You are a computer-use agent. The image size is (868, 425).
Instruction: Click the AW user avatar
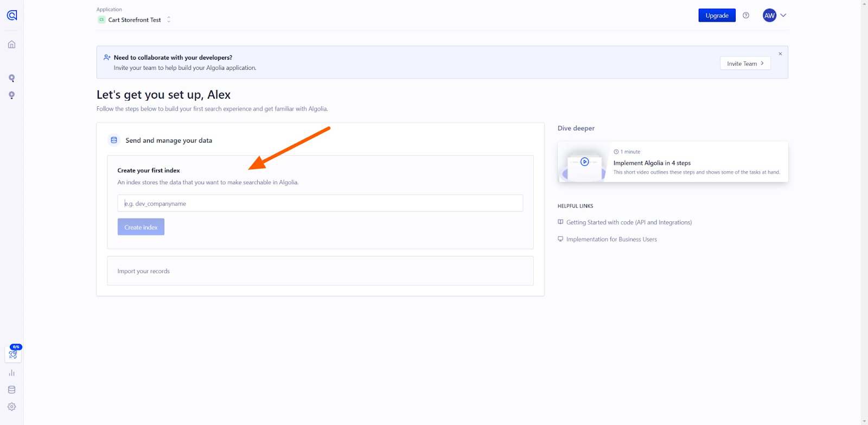(x=769, y=15)
